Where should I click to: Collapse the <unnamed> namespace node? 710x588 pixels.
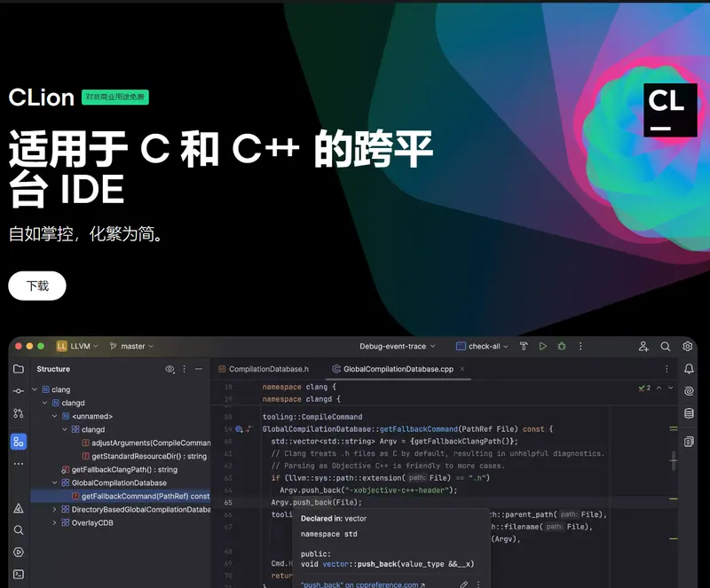55,416
